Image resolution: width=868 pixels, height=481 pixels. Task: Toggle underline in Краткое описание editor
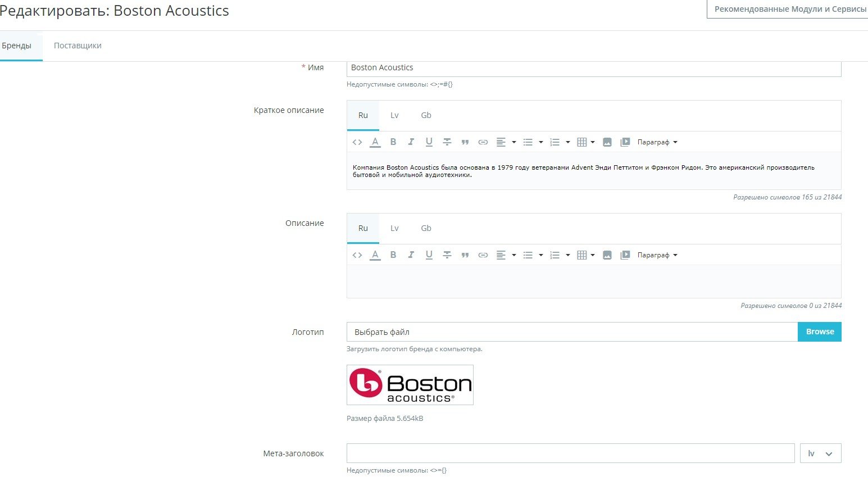[x=429, y=142]
